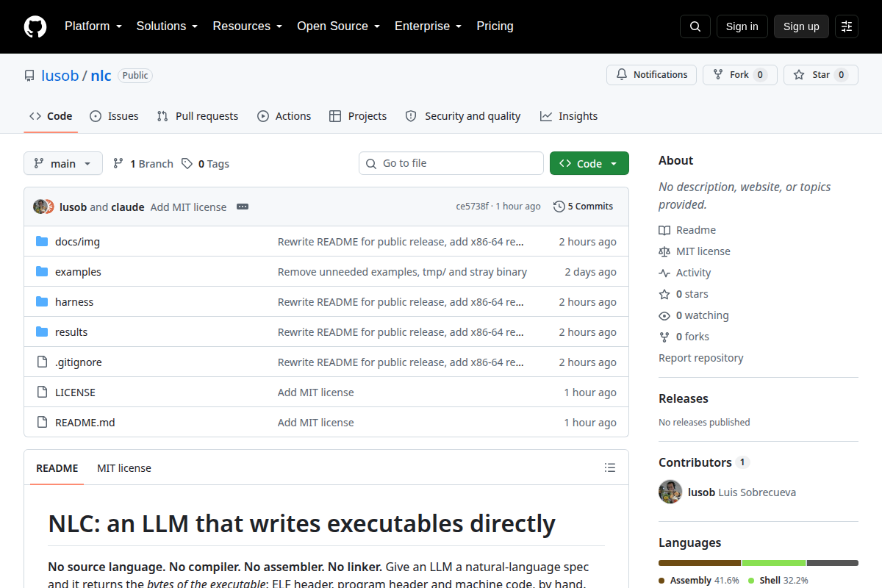Viewport: 882px width, 588px height.
Task: Open the README outline list icon
Action: point(609,467)
